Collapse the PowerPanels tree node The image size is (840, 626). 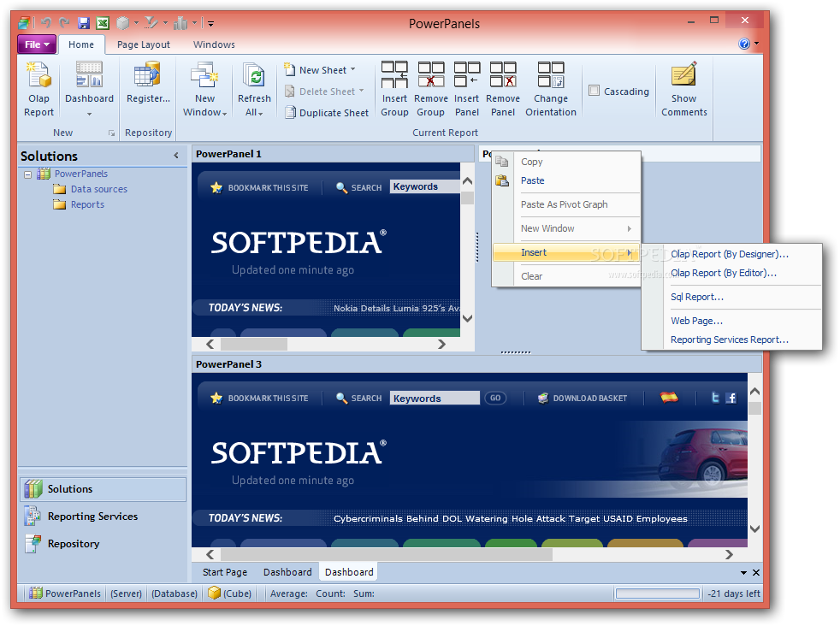(x=27, y=174)
